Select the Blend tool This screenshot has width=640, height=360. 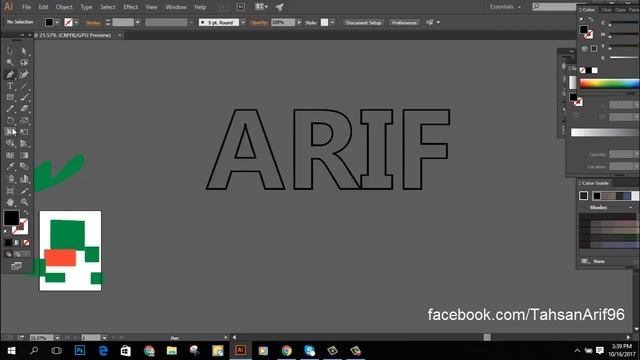pyautogui.click(x=24, y=167)
